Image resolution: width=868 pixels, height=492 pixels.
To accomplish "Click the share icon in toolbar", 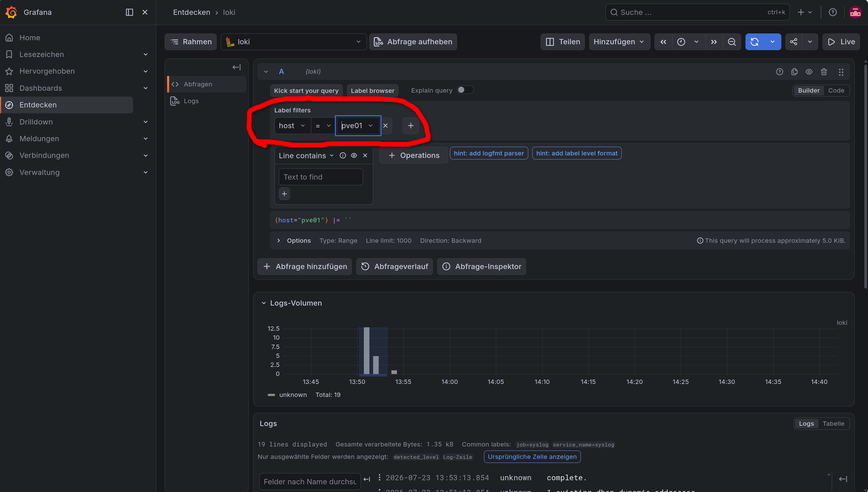I will (x=793, y=42).
